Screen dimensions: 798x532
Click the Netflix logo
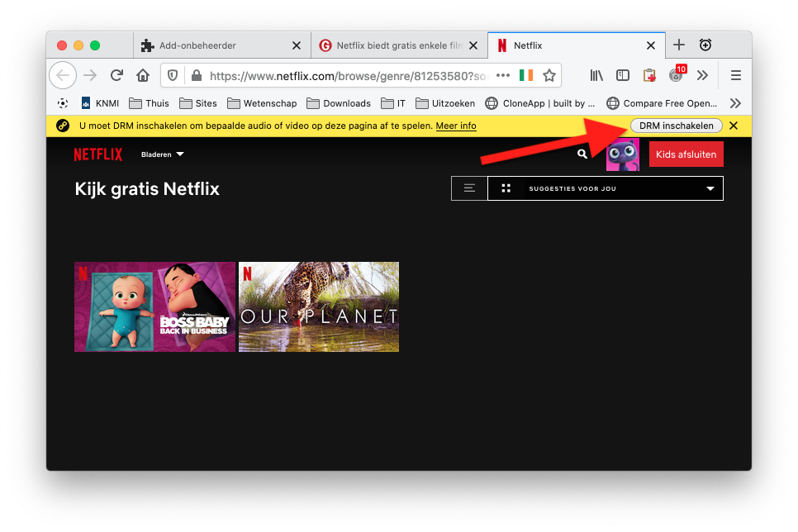(x=97, y=154)
